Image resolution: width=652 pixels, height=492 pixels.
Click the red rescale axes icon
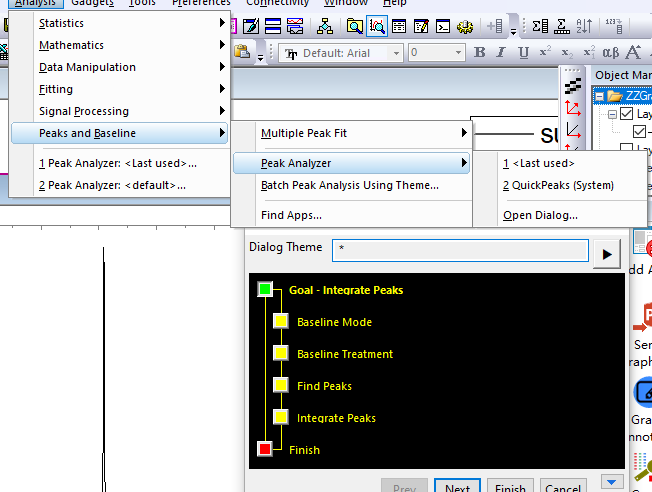click(x=573, y=107)
